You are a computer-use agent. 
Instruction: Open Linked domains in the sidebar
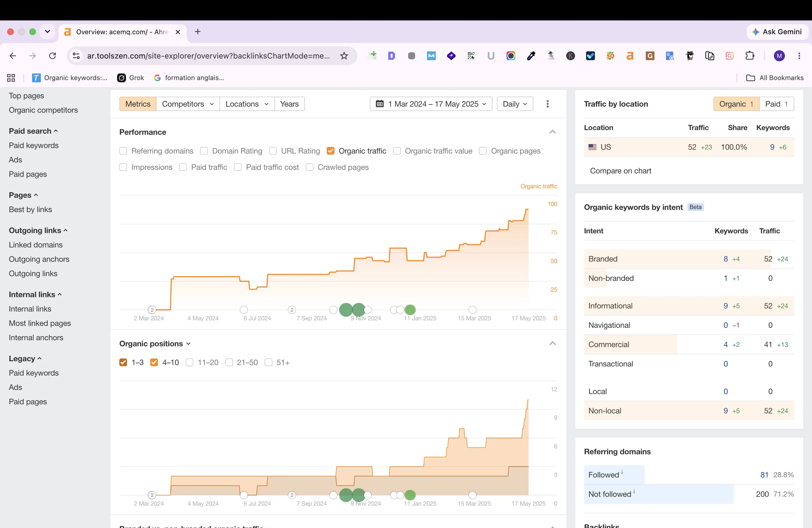tap(36, 245)
